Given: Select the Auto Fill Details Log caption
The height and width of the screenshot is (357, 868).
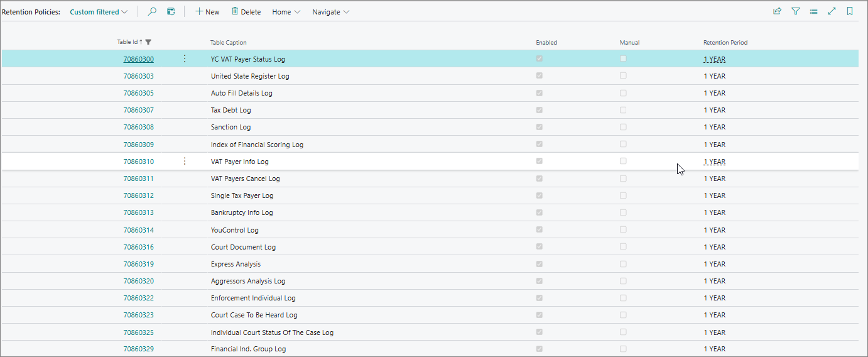Looking at the screenshot, I should pos(242,93).
